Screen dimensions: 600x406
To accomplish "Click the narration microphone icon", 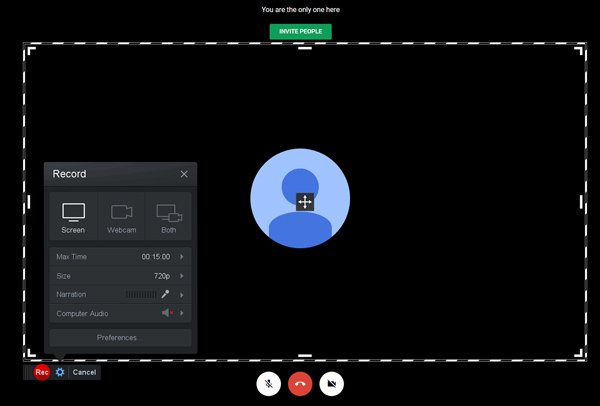I will click(166, 295).
